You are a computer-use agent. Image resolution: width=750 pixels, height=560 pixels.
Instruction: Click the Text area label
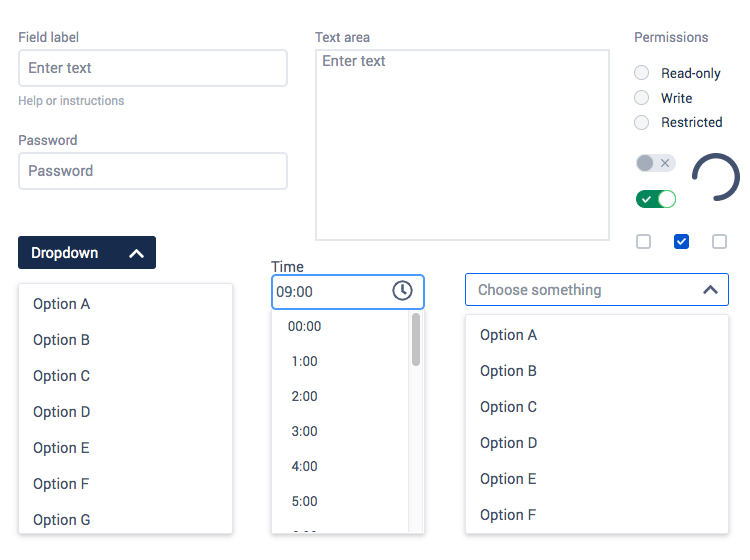click(342, 37)
